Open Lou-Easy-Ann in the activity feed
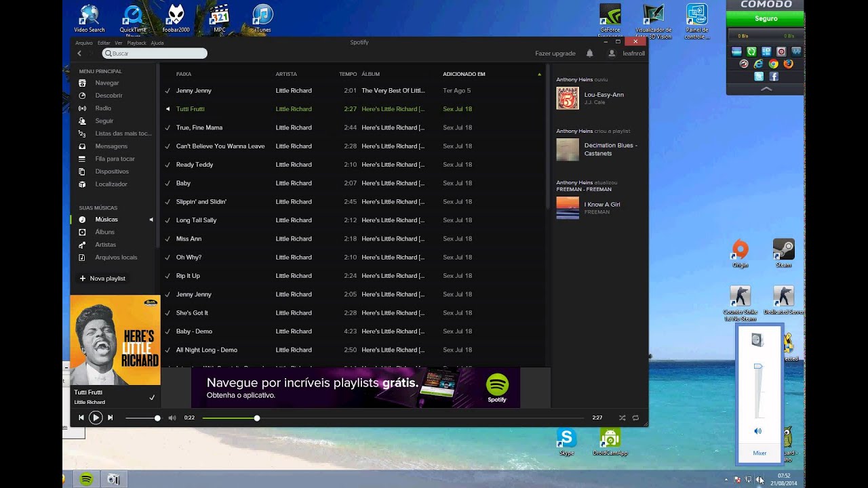868x488 pixels. click(604, 95)
